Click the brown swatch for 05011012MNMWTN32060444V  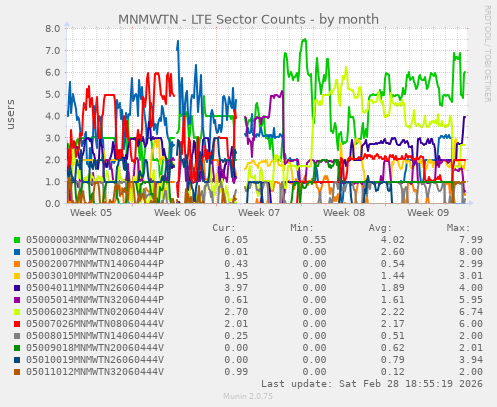pyautogui.click(x=17, y=372)
